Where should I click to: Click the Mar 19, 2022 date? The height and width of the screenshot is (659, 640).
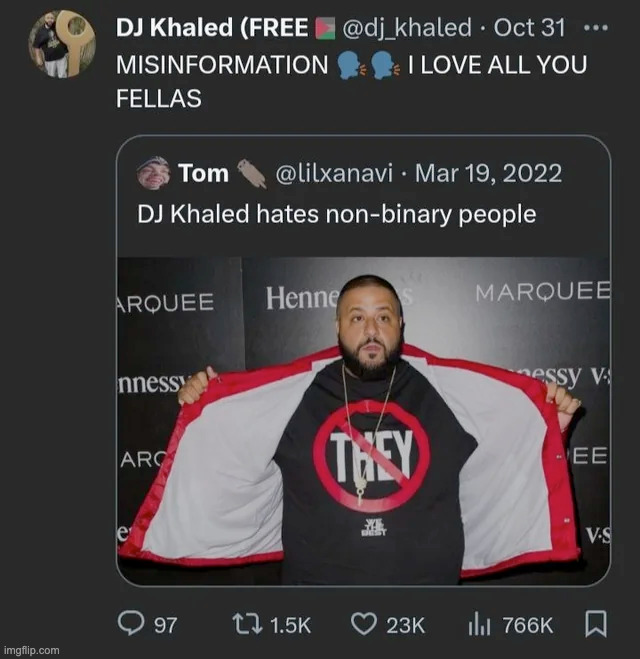point(488,173)
